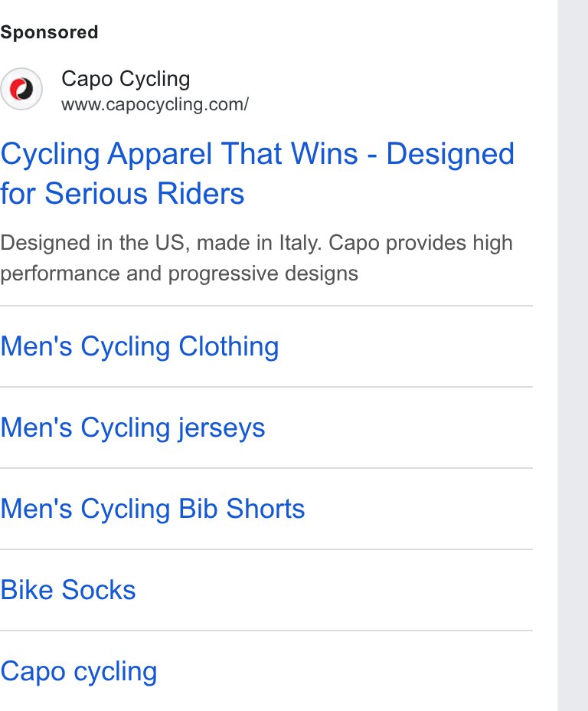
Task: Visit the www.capocycling.com/ display URL
Action: pyautogui.click(x=155, y=104)
